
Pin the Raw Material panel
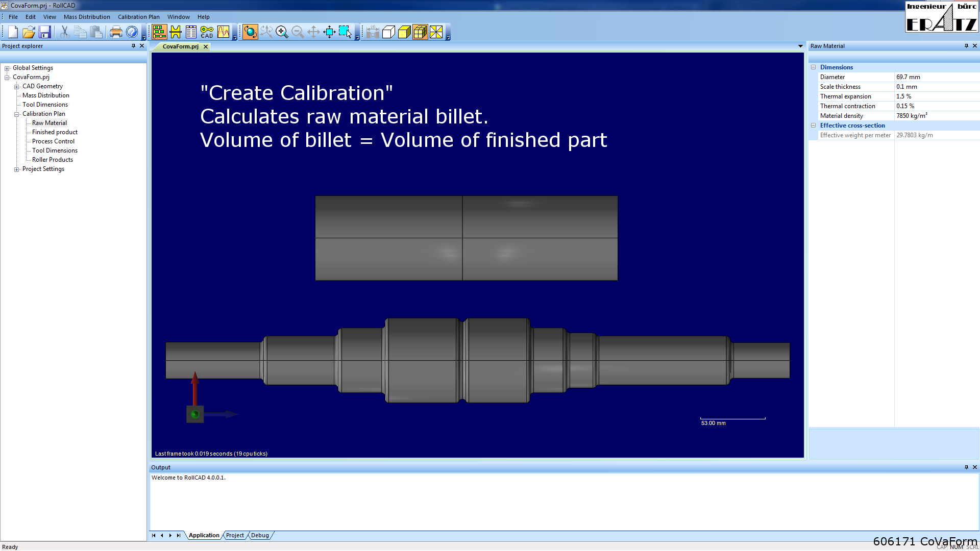pyautogui.click(x=966, y=46)
